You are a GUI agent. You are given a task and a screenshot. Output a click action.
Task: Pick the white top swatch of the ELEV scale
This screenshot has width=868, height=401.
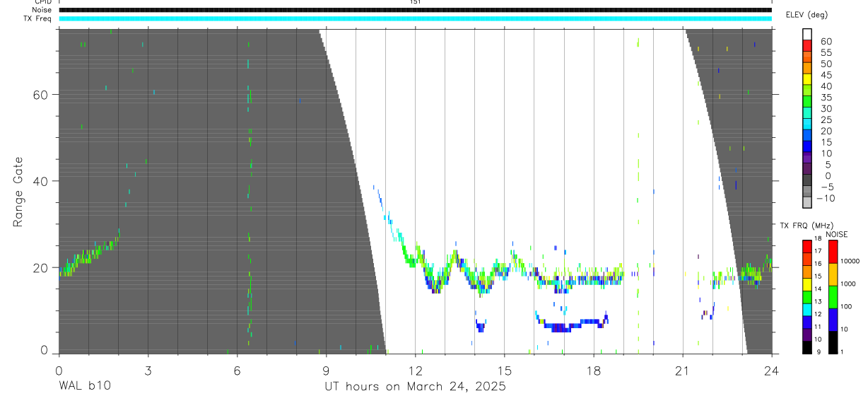click(x=807, y=34)
